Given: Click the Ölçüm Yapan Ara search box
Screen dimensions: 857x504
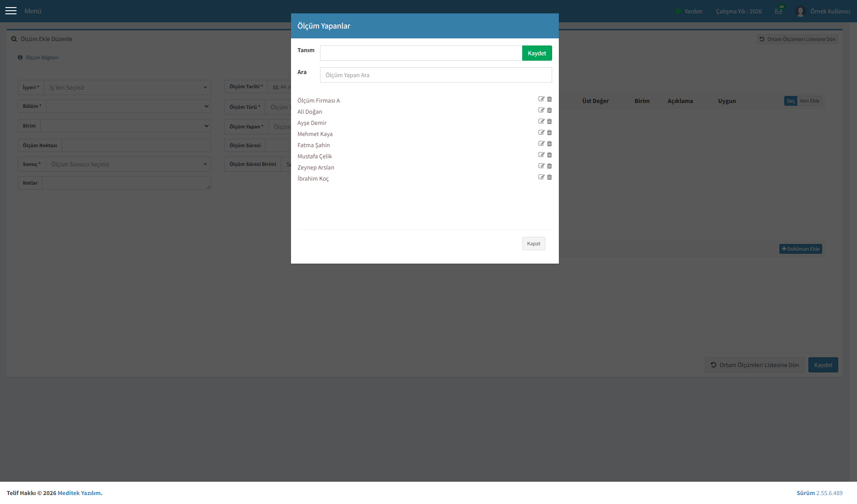Looking at the screenshot, I should (436, 75).
